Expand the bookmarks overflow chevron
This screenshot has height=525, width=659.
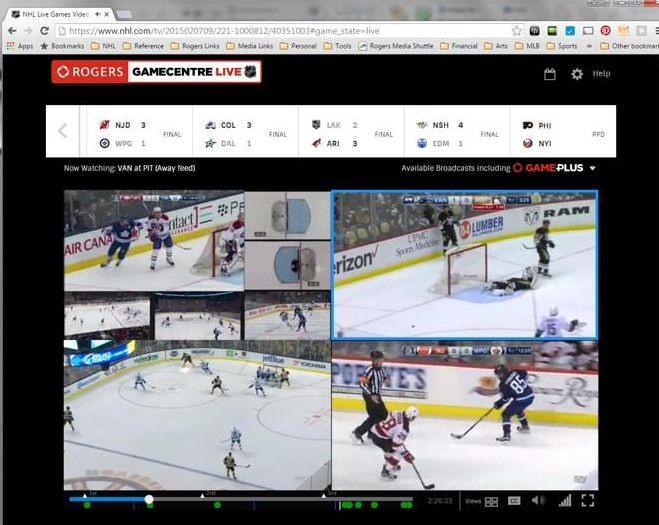coord(589,46)
